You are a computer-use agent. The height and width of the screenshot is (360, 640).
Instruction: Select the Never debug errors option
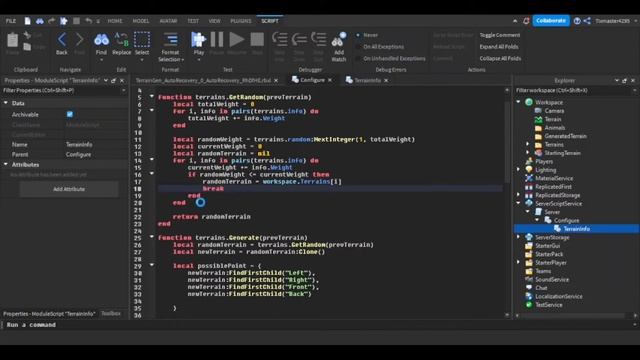(x=366, y=35)
